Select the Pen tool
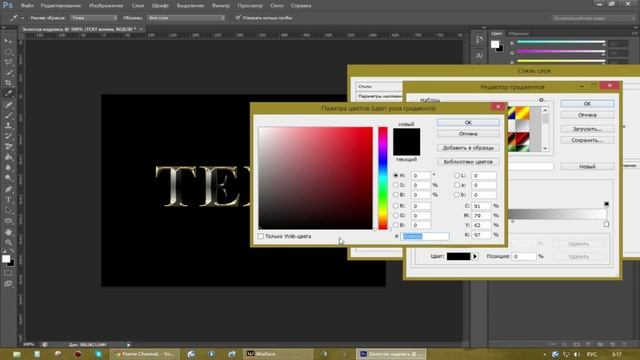The width and height of the screenshot is (640, 360). [8, 189]
